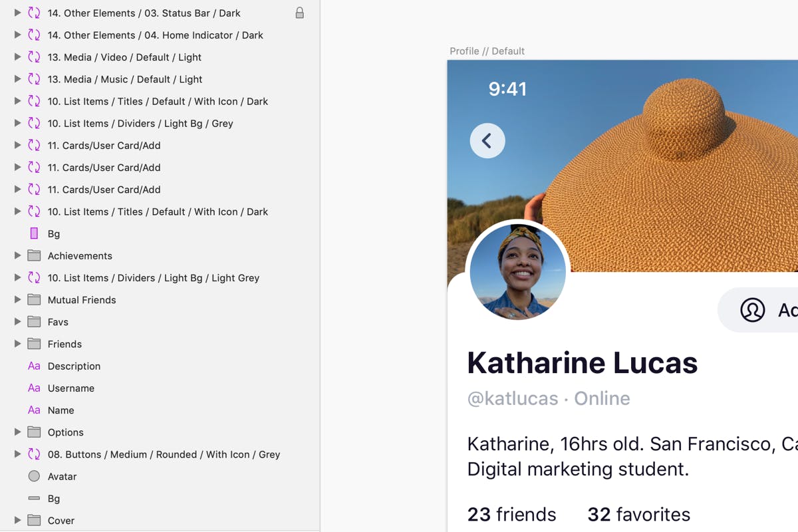The image size is (798, 532).
Task: Click the line shape icon of bottom Bg layer
Action: (34, 498)
